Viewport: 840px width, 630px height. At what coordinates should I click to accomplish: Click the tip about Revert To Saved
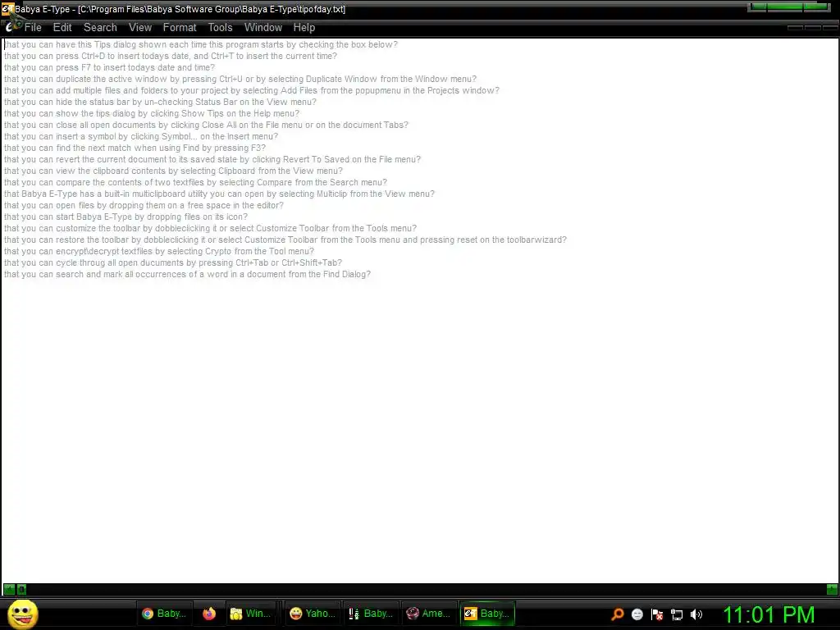(212, 159)
